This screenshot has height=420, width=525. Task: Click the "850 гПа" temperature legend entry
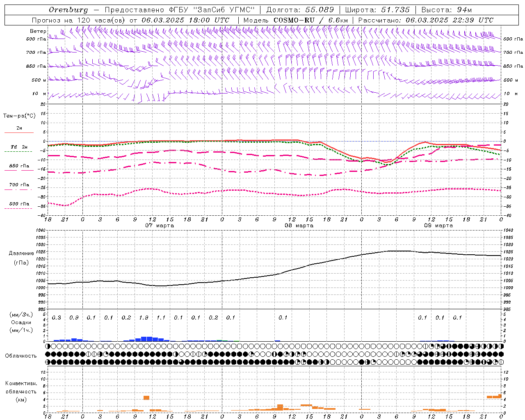(19, 166)
